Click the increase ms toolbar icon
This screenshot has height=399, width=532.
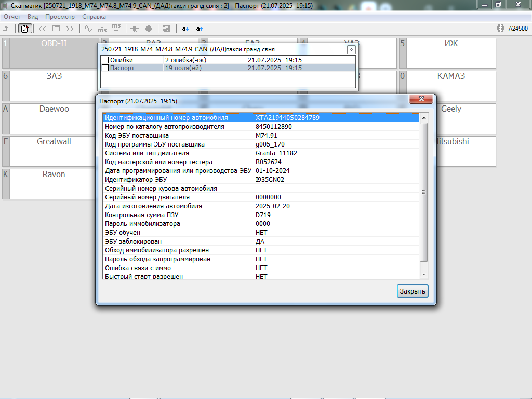[x=116, y=28]
